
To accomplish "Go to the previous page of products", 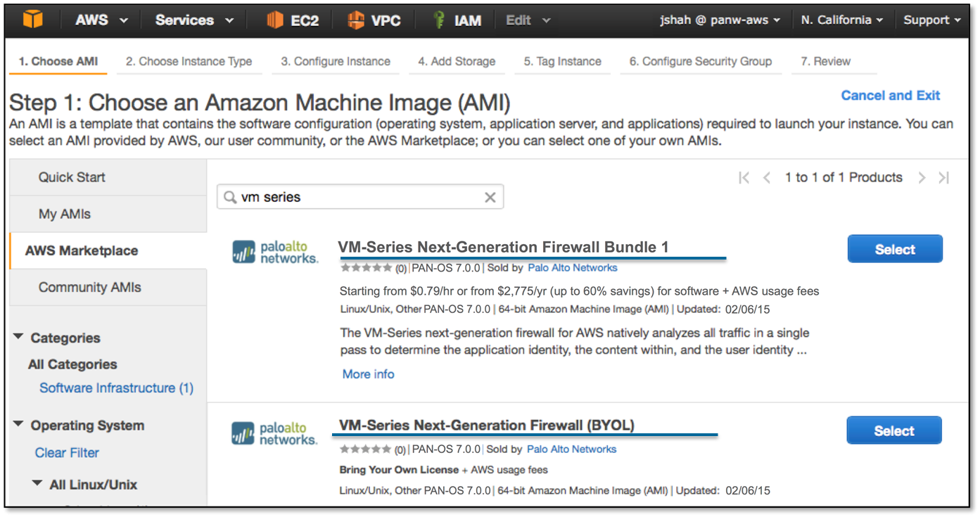I will (767, 178).
